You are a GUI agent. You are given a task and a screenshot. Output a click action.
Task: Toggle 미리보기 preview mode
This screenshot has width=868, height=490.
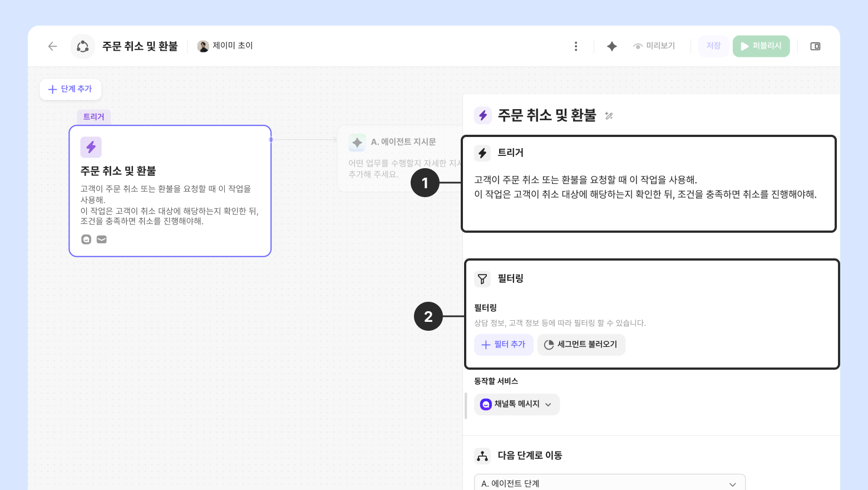click(654, 46)
